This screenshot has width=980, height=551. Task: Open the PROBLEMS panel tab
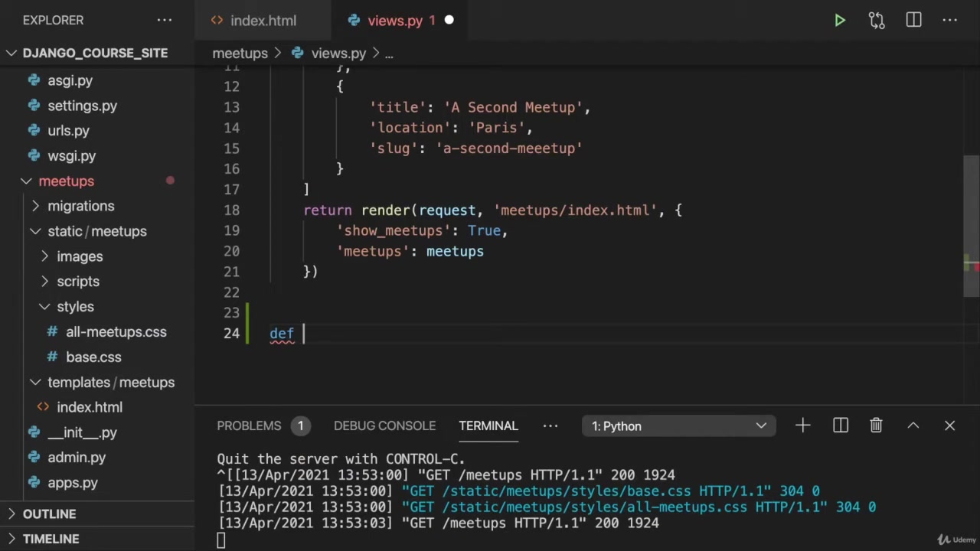pyautogui.click(x=249, y=425)
